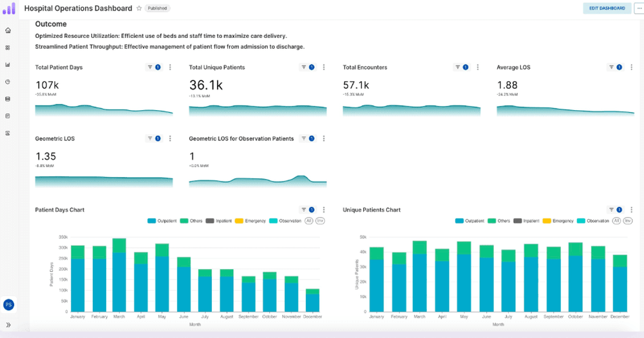644x338 pixels.
Task: Open the Patient Days Chart options menu
Action: pyautogui.click(x=324, y=210)
